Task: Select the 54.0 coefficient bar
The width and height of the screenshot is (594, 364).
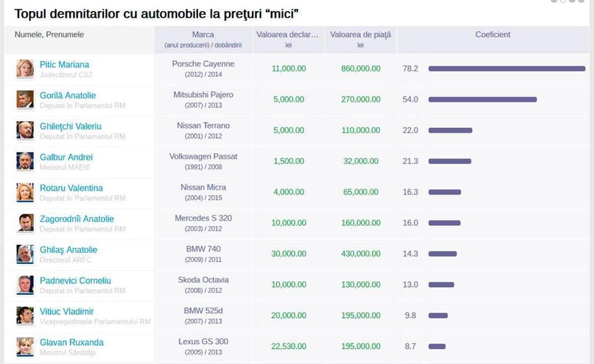Action: (x=483, y=99)
